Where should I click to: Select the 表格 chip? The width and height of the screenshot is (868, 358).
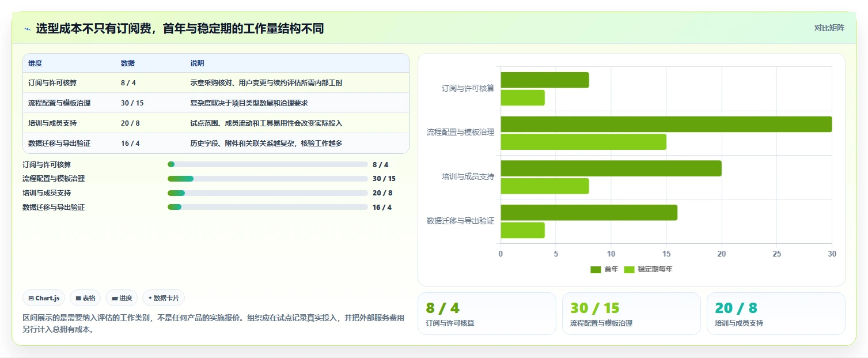[85, 298]
